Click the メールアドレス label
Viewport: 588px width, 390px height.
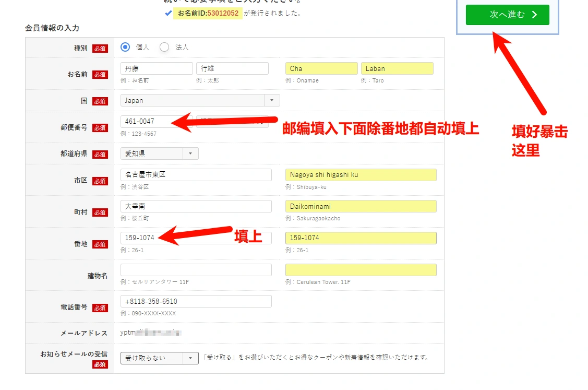(84, 333)
